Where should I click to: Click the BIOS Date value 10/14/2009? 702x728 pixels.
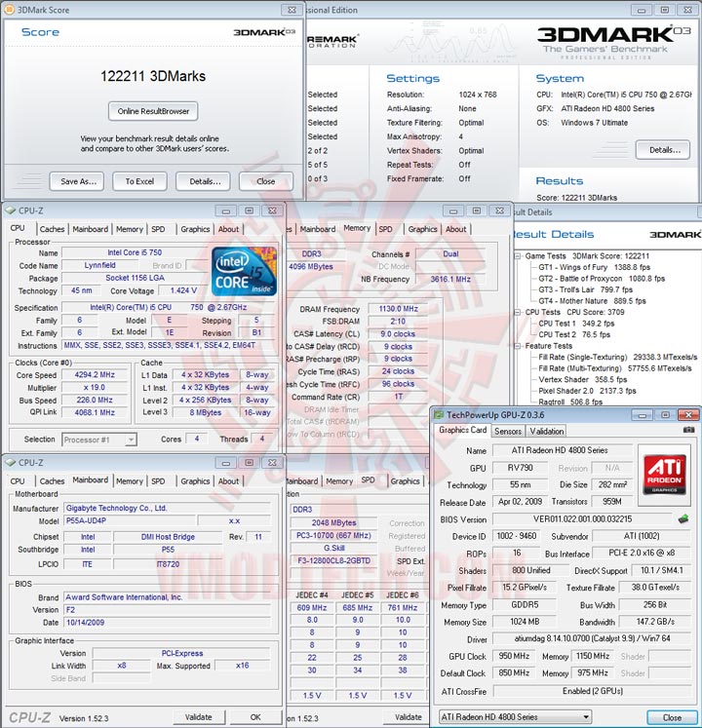(x=168, y=623)
